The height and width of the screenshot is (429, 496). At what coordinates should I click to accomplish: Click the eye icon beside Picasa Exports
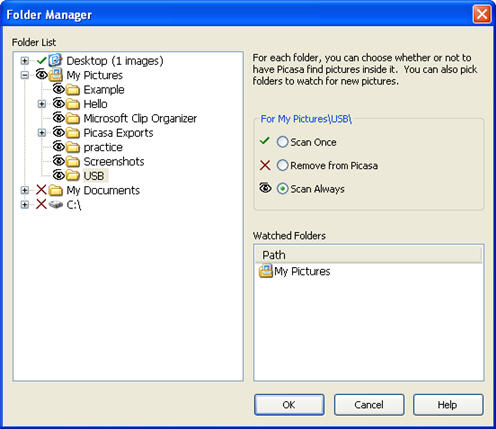tap(59, 132)
